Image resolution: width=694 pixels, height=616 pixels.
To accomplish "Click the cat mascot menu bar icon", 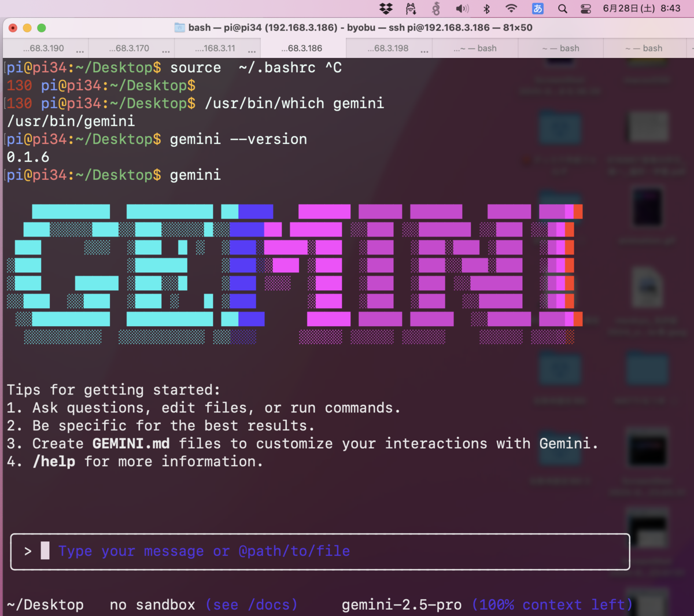I will click(x=411, y=9).
